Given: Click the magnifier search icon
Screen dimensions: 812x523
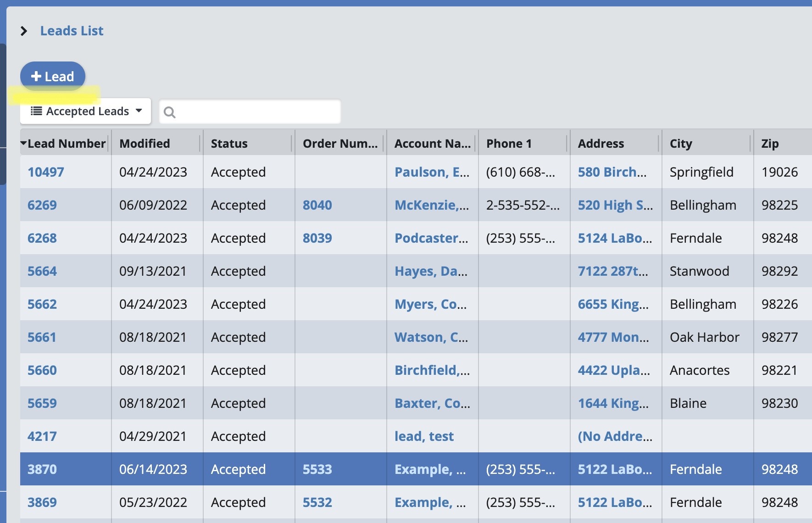Looking at the screenshot, I should (x=169, y=112).
